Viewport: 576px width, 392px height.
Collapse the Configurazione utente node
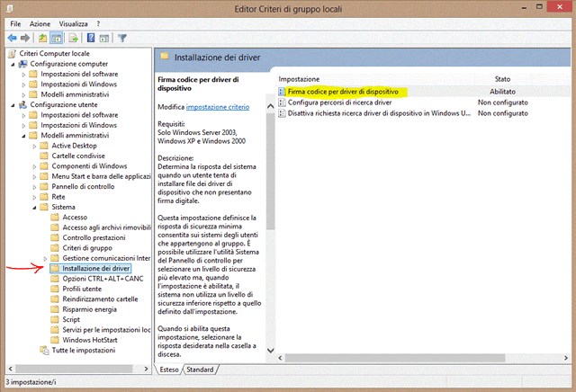click(x=13, y=105)
